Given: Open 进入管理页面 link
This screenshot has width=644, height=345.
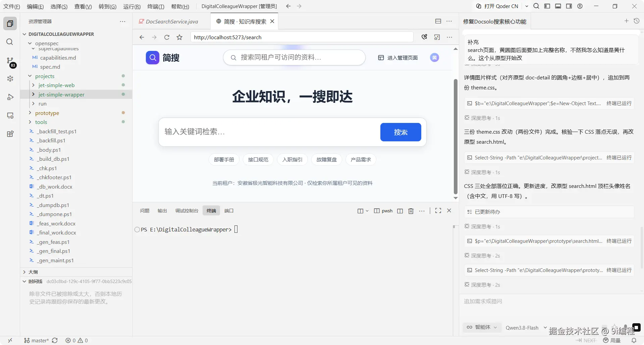Looking at the screenshot, I should tap(398, 58).
